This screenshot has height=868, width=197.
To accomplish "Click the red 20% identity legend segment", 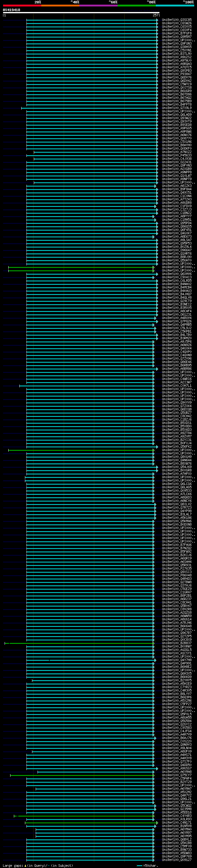I will (x=22, y=6).
